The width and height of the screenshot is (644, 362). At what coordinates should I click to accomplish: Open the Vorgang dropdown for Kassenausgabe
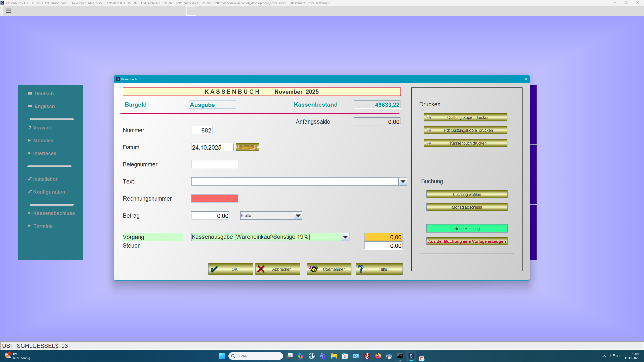tap(345, 237)
